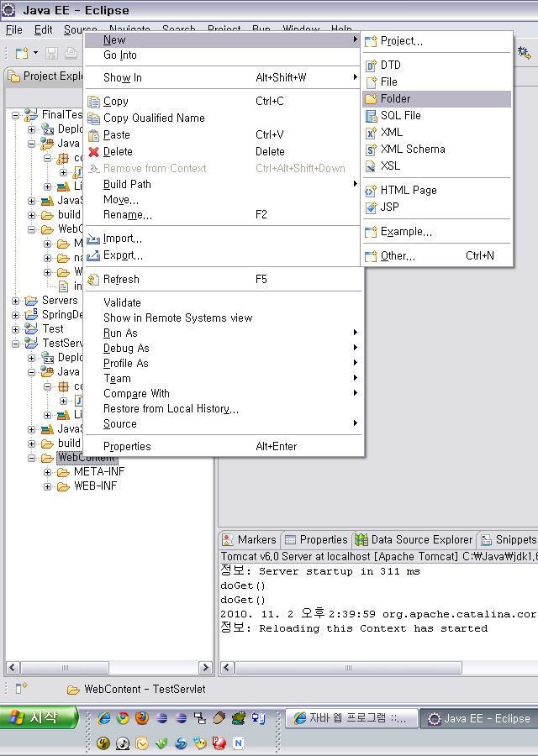Image resolution: width=538 pixels, height=756 pixels.
Task: Open the File menu
Action: pos(14,30)
